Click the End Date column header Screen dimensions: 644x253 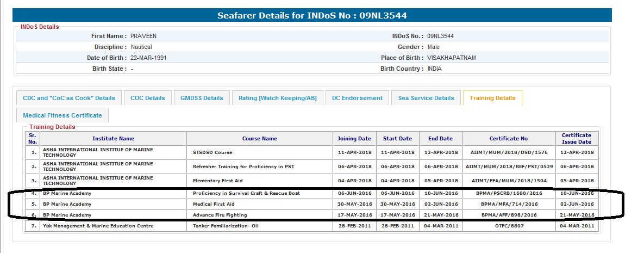(x=441, y=139)
